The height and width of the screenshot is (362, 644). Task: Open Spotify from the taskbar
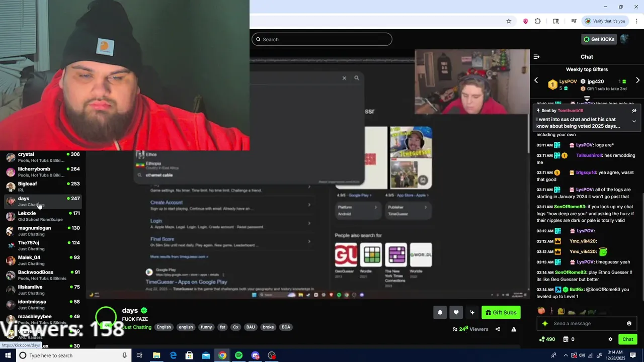[238, 355]
